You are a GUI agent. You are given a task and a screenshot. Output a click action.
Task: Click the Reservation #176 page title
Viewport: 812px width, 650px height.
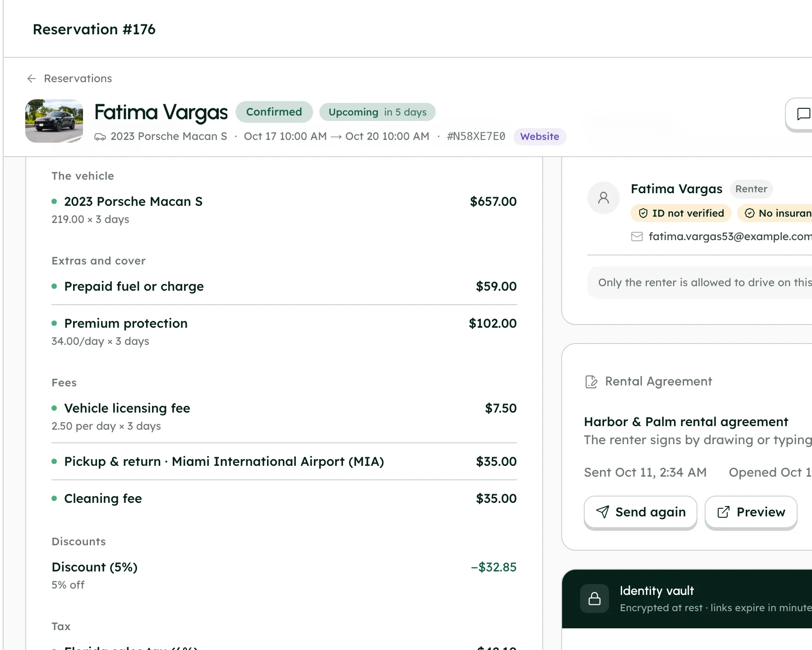[x=94, y=29]
